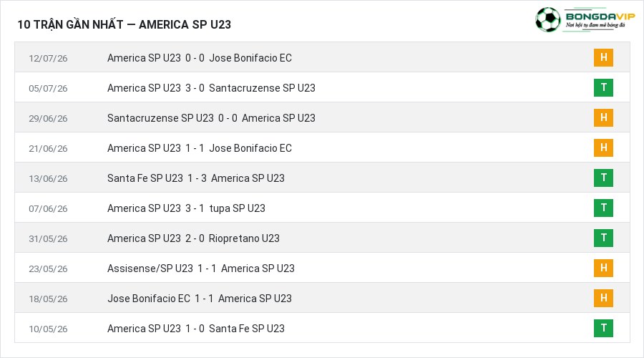Click the green T badge for 31/05/26 match
644x358 pixels.
[603, 238]
